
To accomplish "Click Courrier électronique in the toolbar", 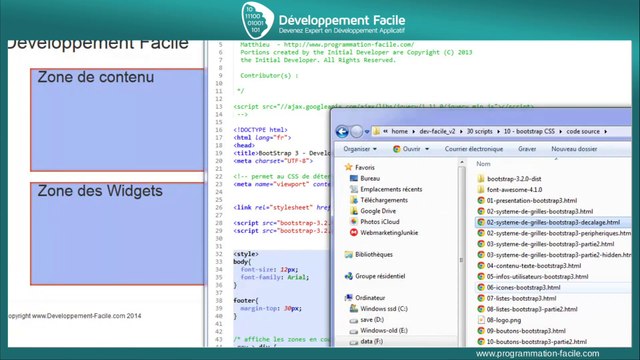I will tap(473, 149).
